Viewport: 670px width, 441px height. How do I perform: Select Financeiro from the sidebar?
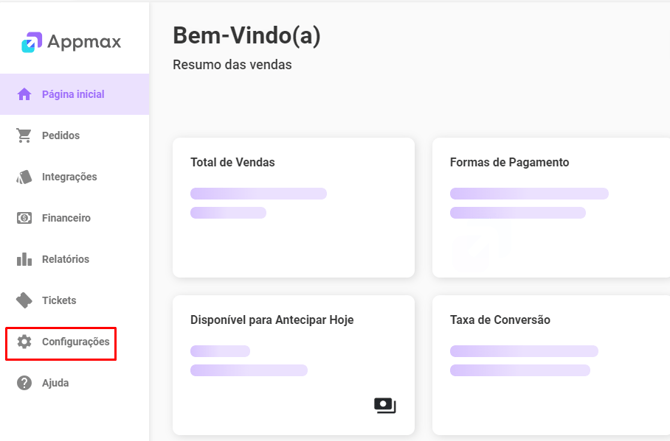click(66, 218)
